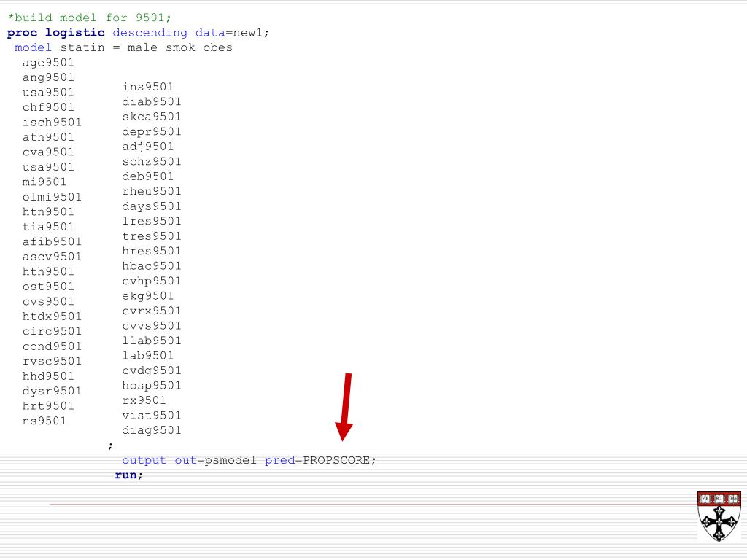Select the variable 'ekg9501'
747x560 pixels.
(x=147, y=296)
